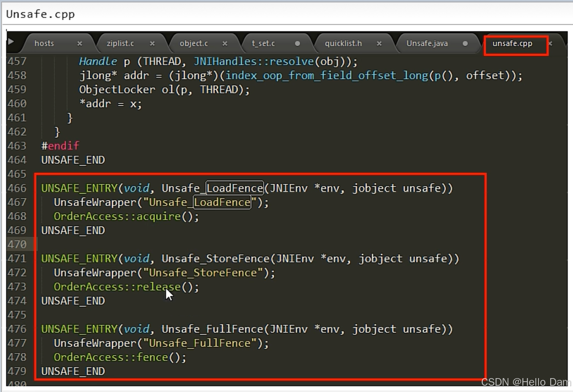Image resolution: width=573 pixels, height=392 pixels.
Task: Close the quicklist.h tab
Action: click(379, 43)
